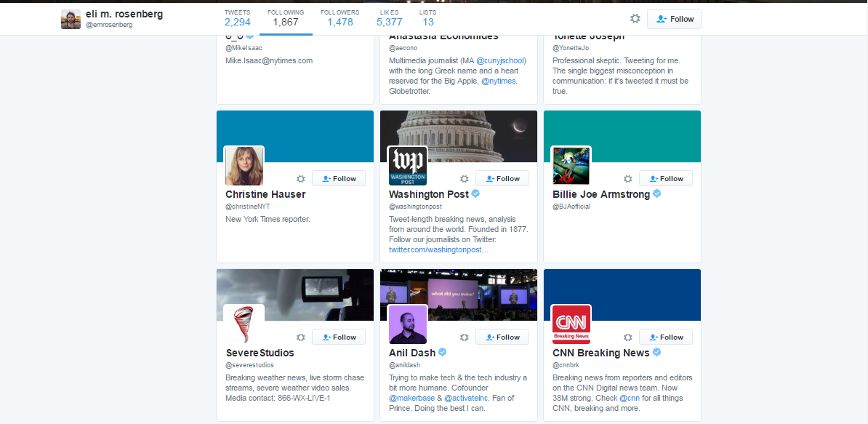Follow SevereStudios

coord(339,337)
